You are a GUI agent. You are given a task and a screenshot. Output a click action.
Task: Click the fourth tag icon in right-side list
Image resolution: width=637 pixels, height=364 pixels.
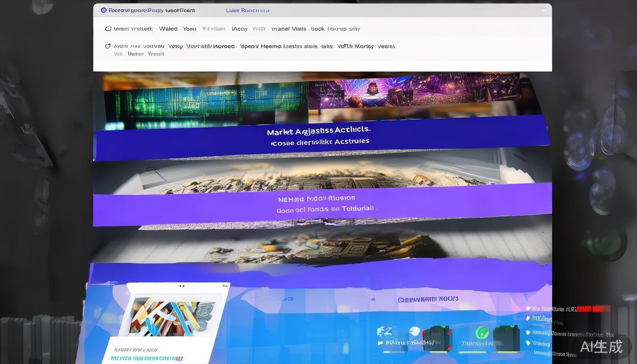(528, 343)
